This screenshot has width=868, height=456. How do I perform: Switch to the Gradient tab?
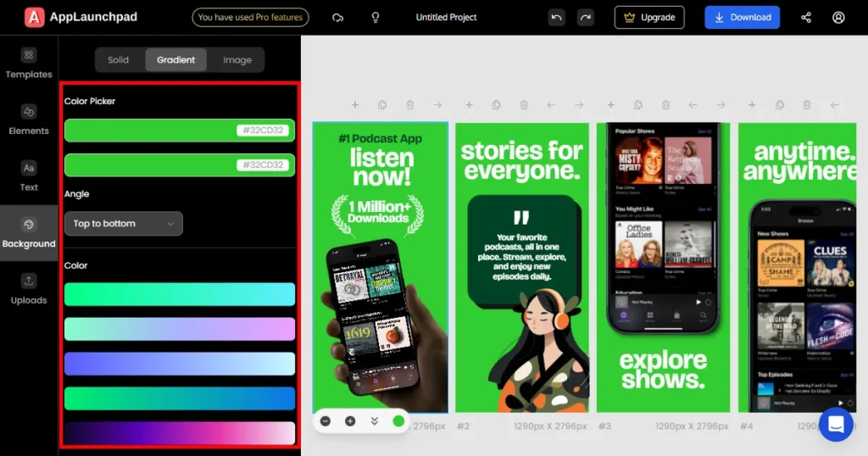click(175, 60)
